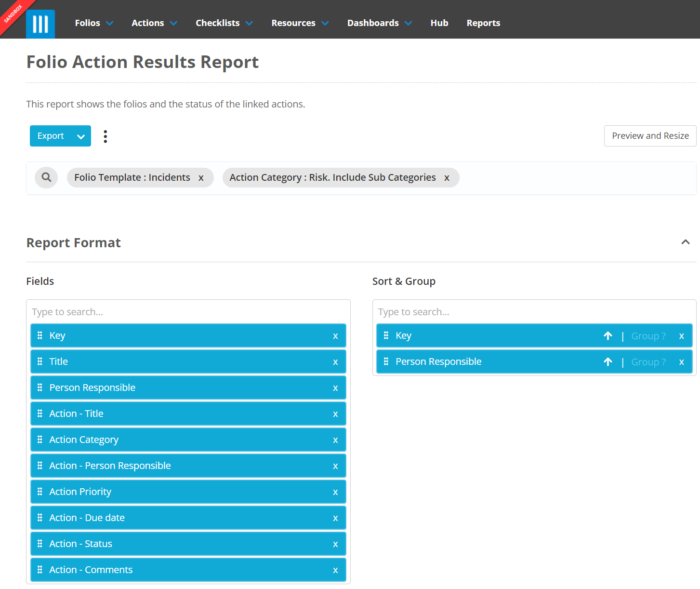Remove the Title field
The height and width of the screenshot is (589, 700).
[335, 362]
